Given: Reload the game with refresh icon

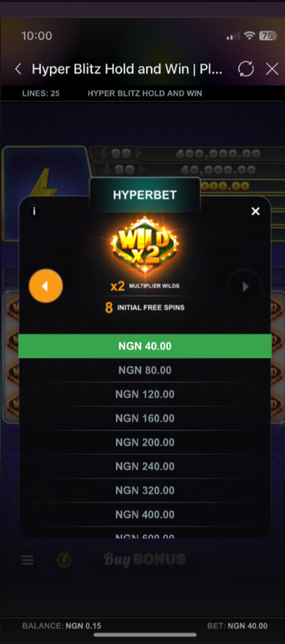Looking at the screenshot, I should point(246,69).
